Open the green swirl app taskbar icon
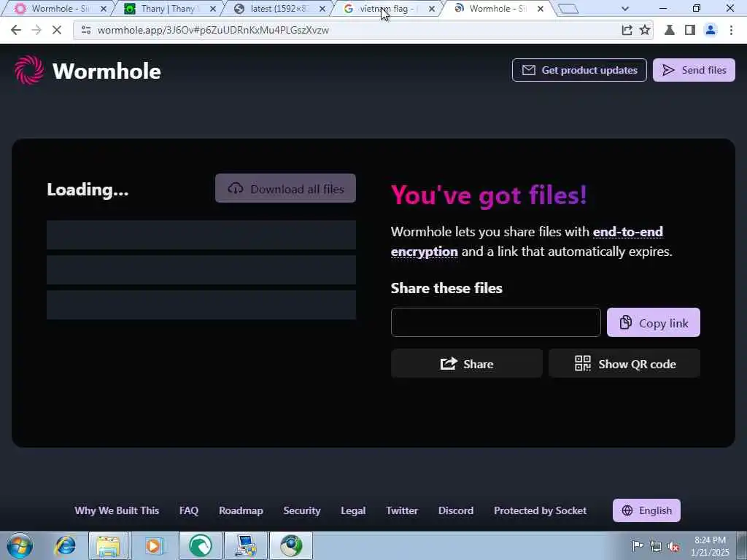This screenshot has height=560, width=747. (201, 545)
